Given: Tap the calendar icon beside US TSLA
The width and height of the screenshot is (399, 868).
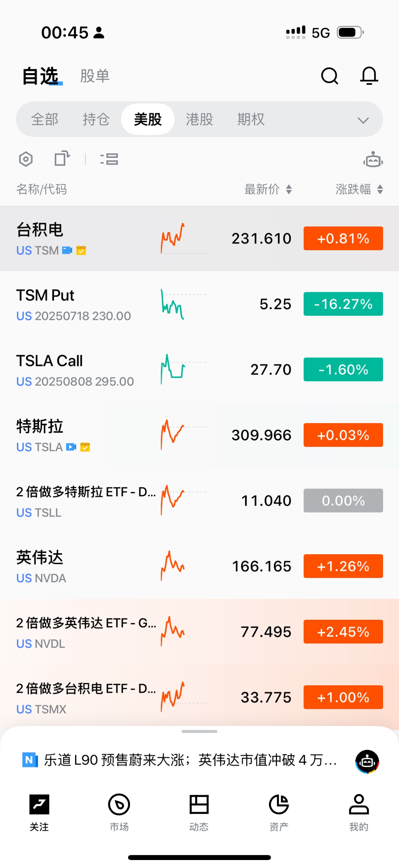Looking at the screenshot, I should (85, 447).
